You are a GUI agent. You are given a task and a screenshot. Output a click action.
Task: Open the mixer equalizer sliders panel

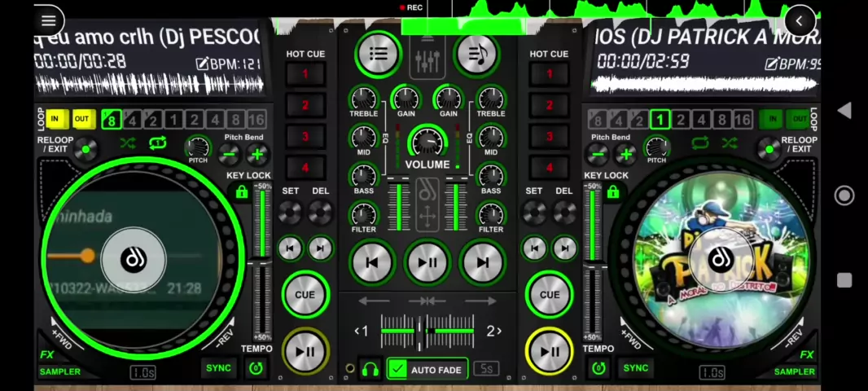coord(427,59)
